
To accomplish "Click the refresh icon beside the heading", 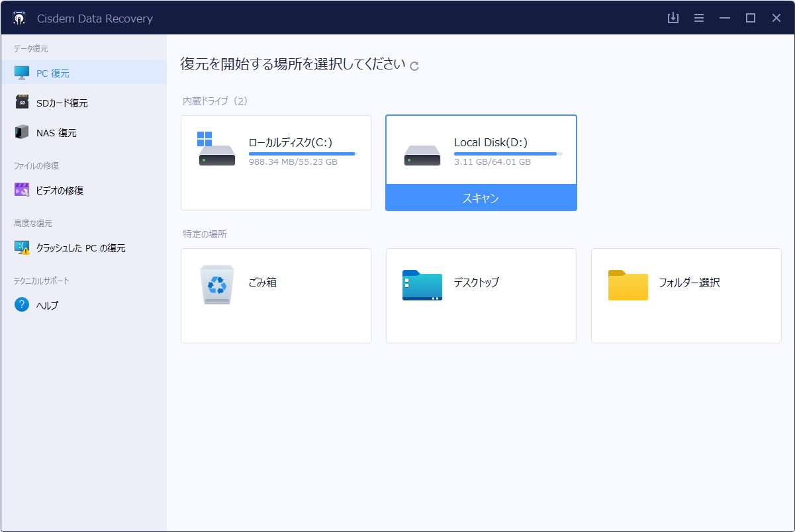I will pyautogui.click(x=414, y=66).
